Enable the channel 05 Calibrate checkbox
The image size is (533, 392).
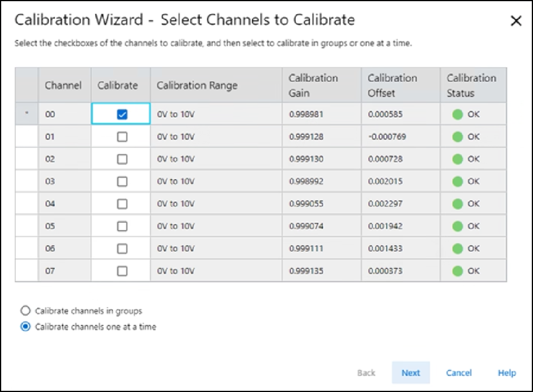122,226
